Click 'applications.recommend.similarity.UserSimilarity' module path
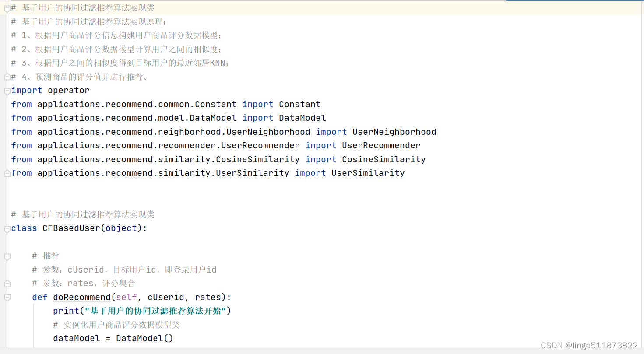Screen dimensions: 644x354 (163, 173)
